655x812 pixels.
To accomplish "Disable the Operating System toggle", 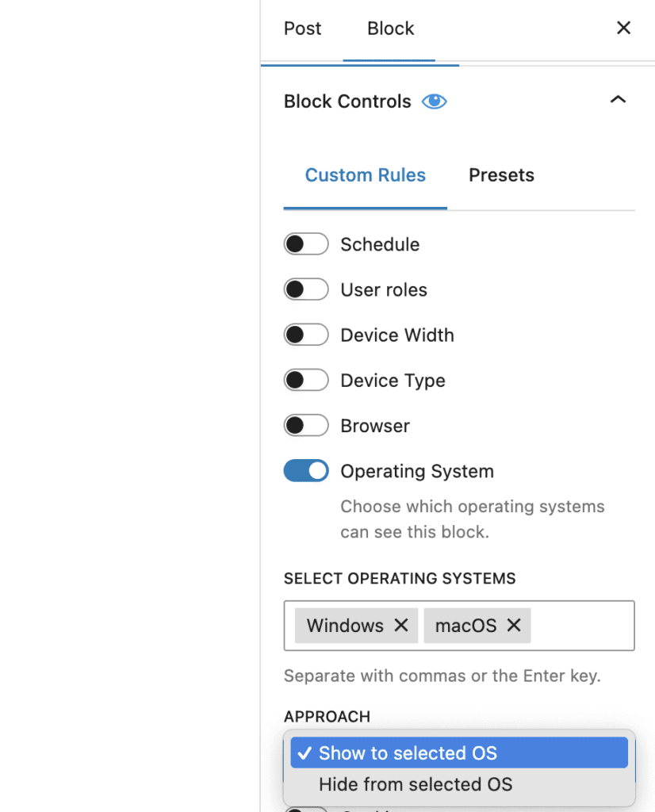I will (x=306, y=470).
